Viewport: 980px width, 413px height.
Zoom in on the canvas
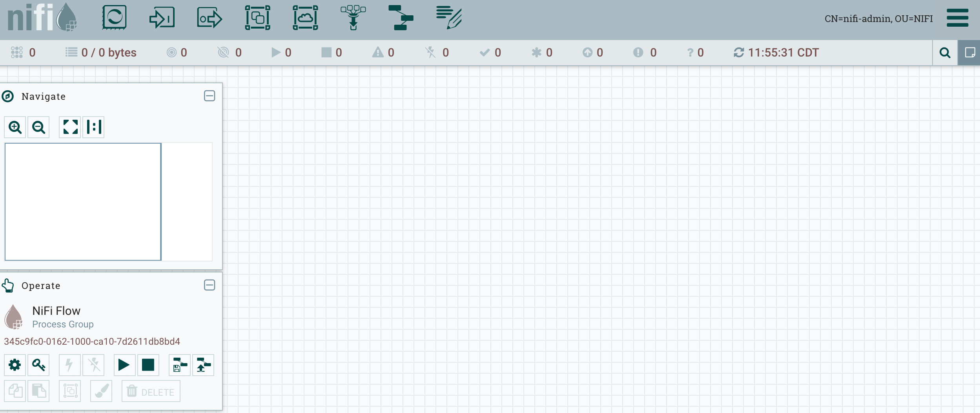(x=15, y=127)
